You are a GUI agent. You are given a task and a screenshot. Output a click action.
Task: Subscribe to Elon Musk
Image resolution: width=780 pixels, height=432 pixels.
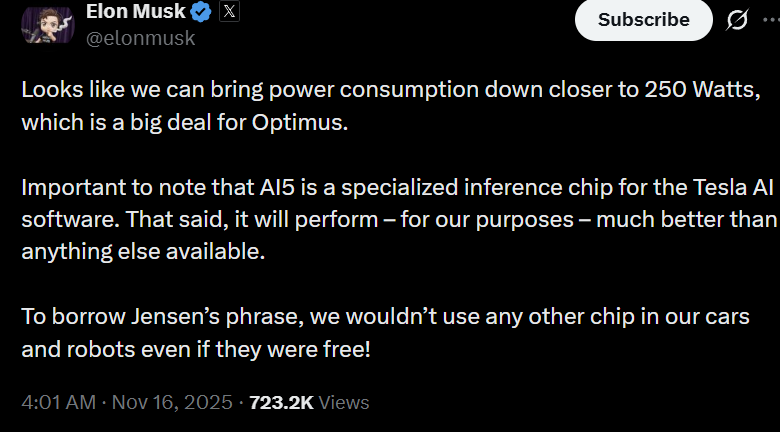tap(643, 20)
